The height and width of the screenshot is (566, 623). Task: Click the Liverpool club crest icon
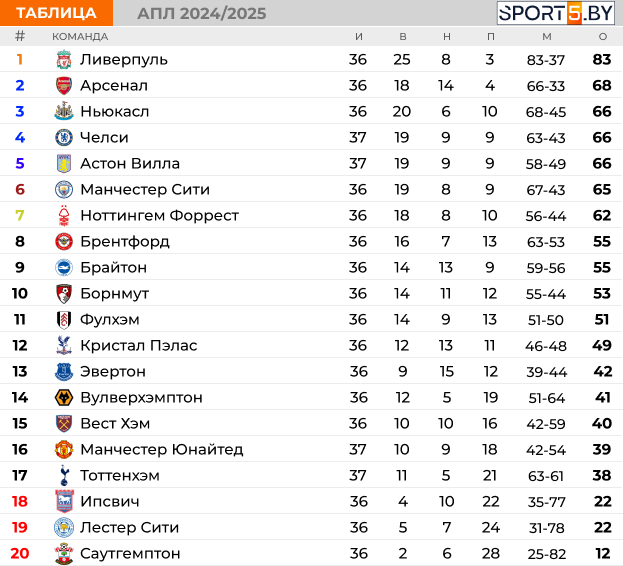pos(64,60)
